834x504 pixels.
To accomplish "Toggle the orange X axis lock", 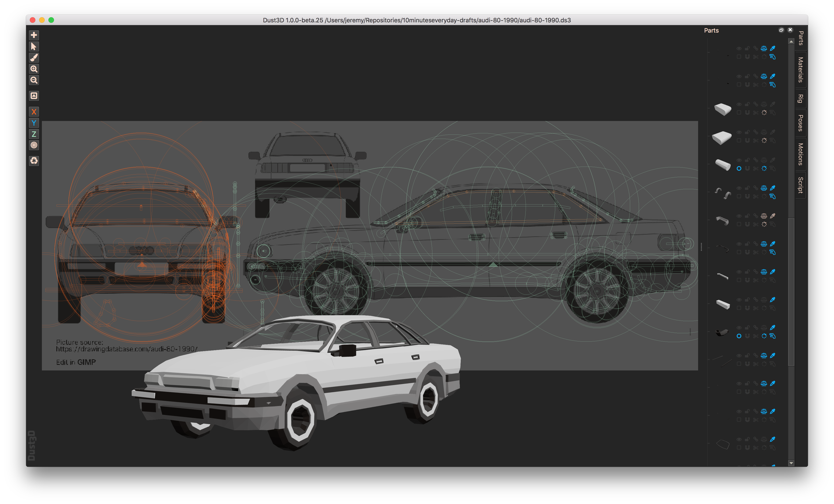I will coord(34,112).
